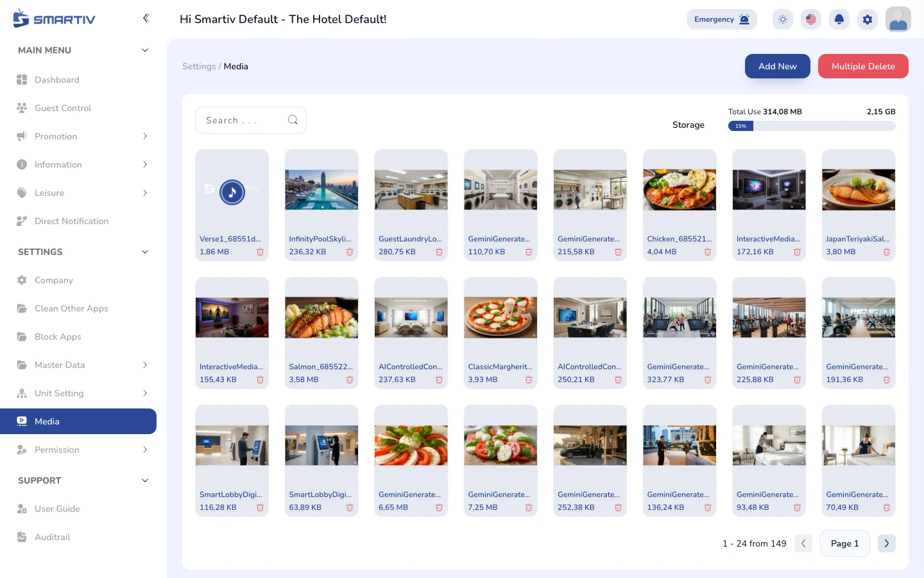Delete JapanTeriyakiSal media with its trash icon
Viewport: 924px width, 578px height.
887,252
